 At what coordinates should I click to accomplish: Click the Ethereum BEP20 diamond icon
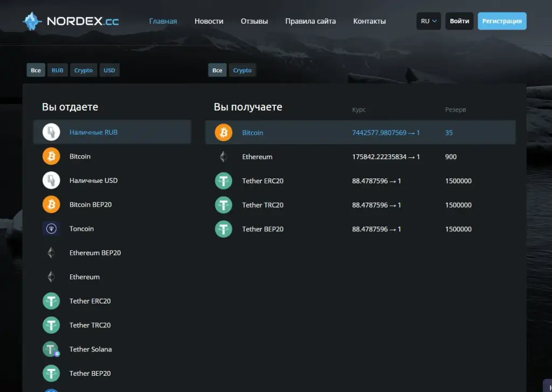click(51, 252)
